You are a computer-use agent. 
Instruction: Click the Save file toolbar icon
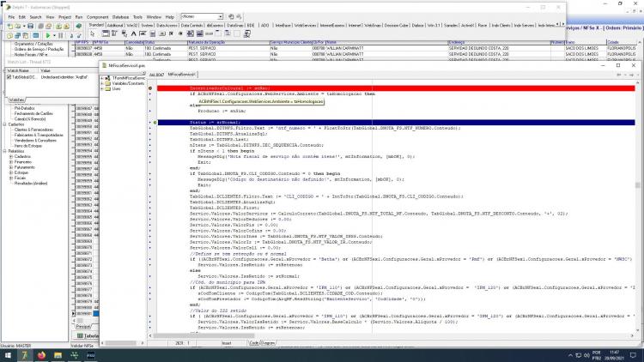[x=30, y=27]
